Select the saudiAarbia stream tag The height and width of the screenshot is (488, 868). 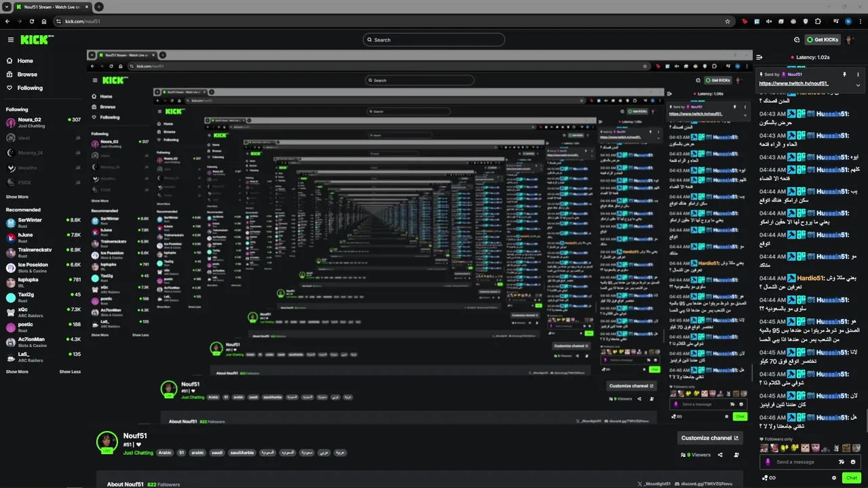[242, 453]
